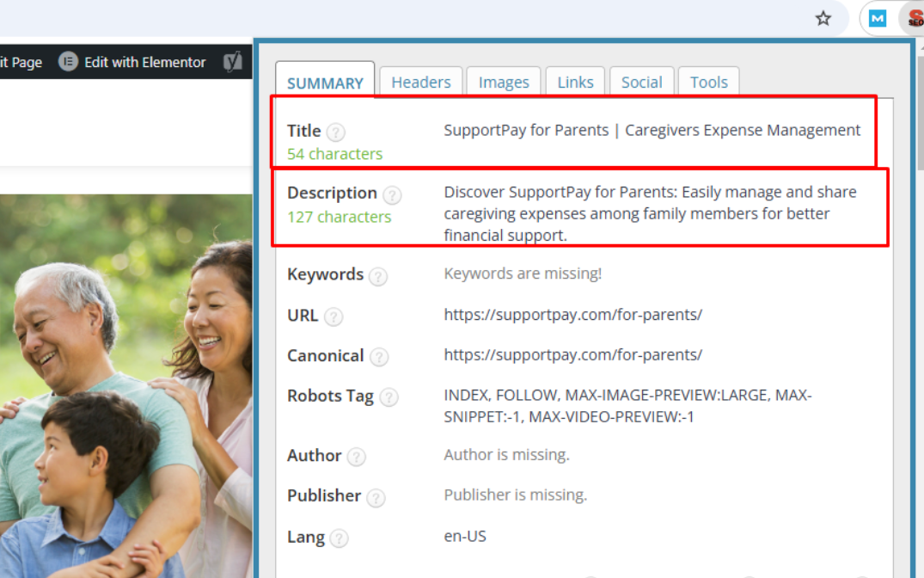Click Edit with Elementor button
The width and height of the screenshot is (924, 578).
[133, 62]
